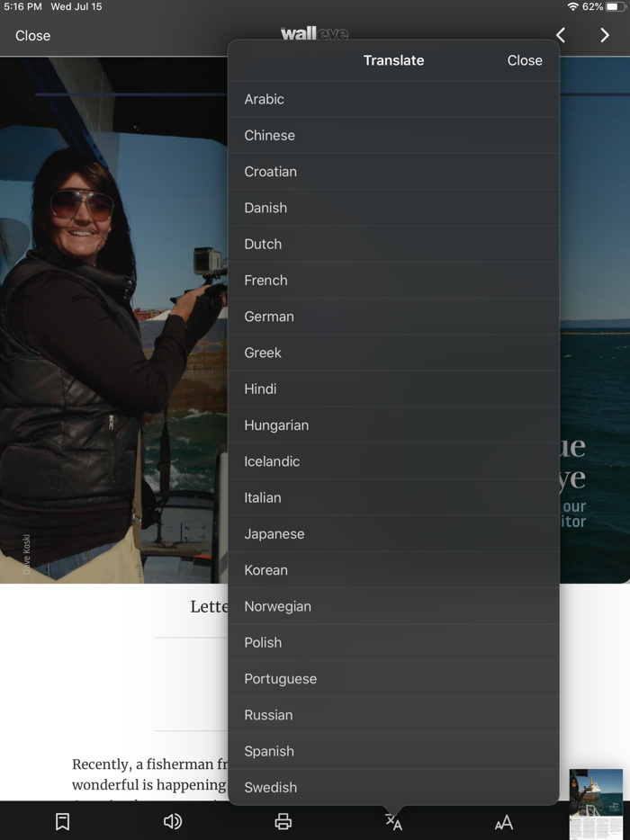This screenshot has width=630, height=840.
Task: Select French translation
Action: click(393, 281)
